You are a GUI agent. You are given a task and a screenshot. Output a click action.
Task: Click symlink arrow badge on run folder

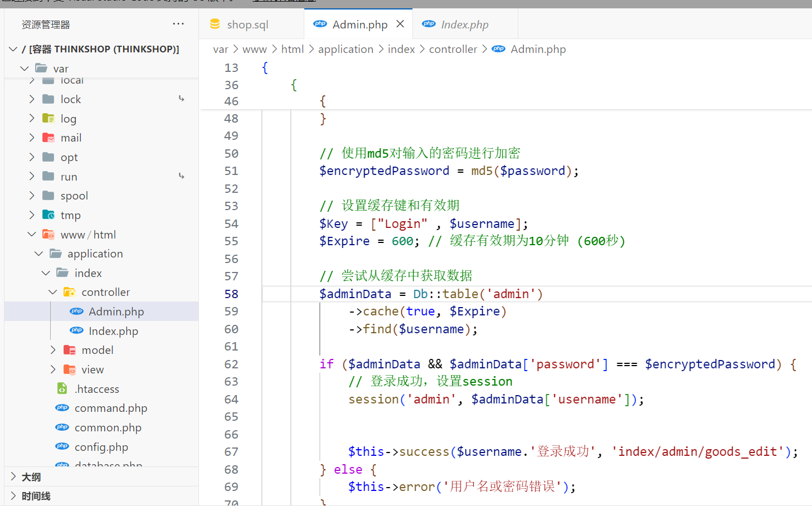[182, 176]
